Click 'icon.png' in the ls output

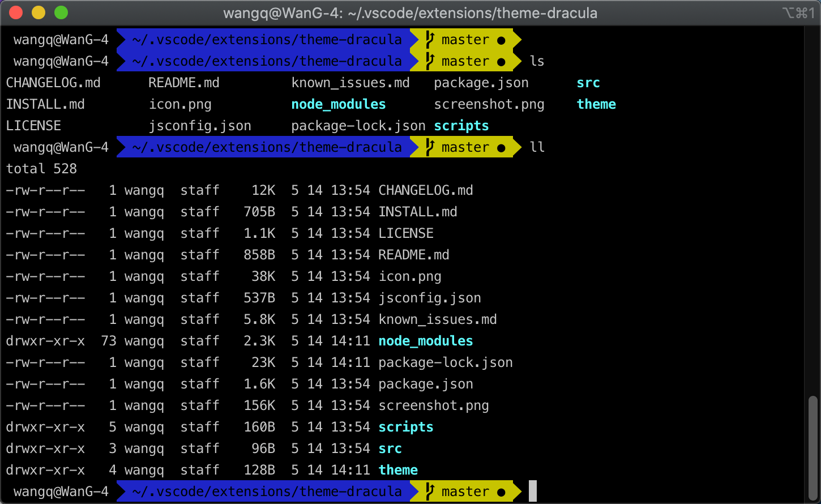tap(180, 105)
